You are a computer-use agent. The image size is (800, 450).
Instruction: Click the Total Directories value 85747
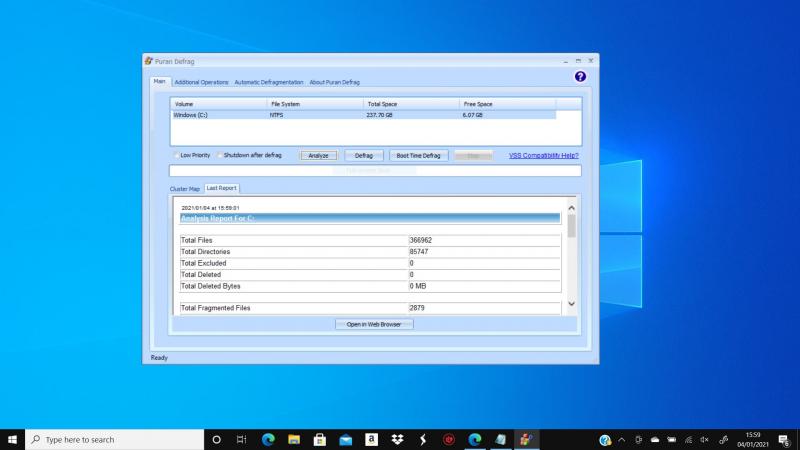418,252
